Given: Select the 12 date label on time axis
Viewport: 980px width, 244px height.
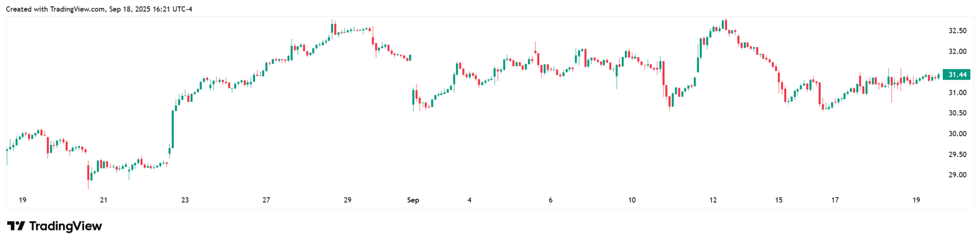Looking at the screenshot, I should point(713,200).
